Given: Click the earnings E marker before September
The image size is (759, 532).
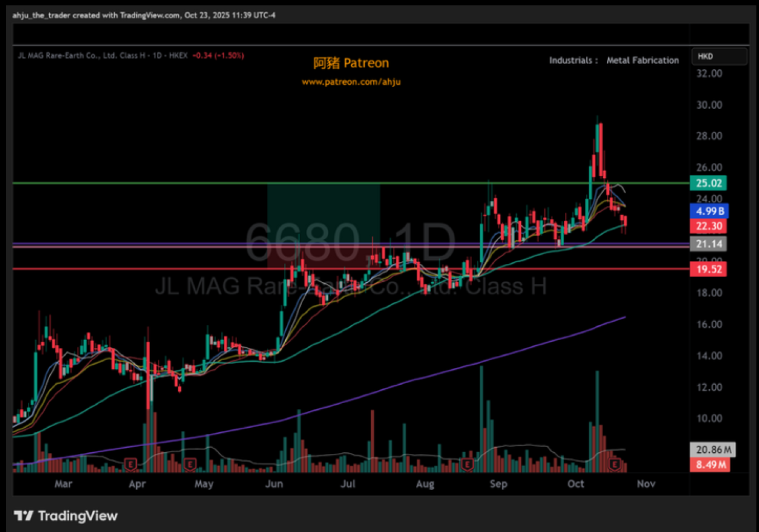Looking at the screenshot, I should click(x=468, y=463).
